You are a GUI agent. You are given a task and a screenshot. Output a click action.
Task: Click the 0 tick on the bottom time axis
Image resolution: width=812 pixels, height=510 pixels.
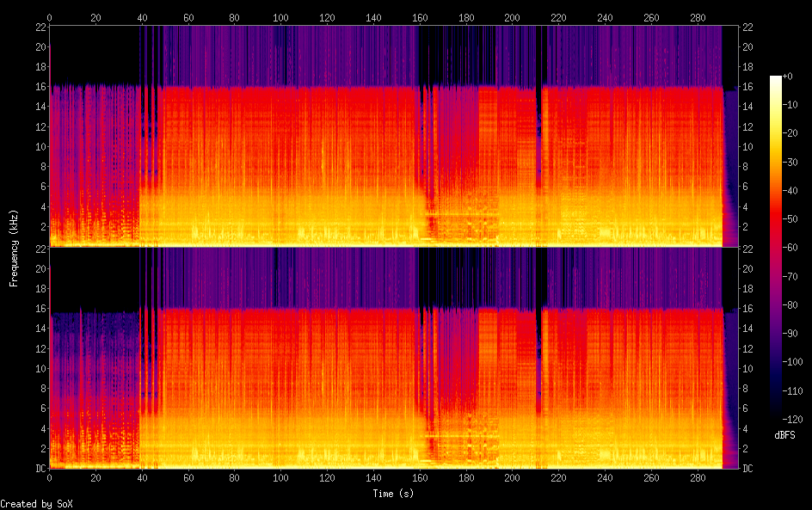coord(50,477)
